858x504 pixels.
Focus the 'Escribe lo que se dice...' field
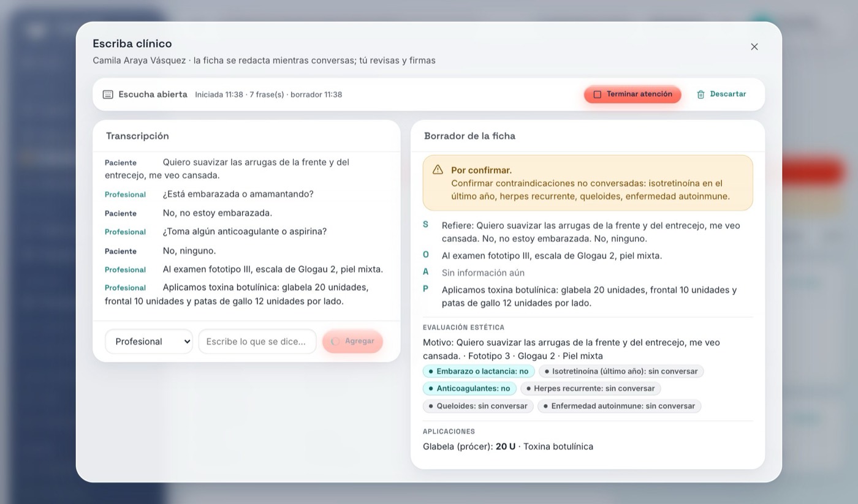(x=257, y=342)
